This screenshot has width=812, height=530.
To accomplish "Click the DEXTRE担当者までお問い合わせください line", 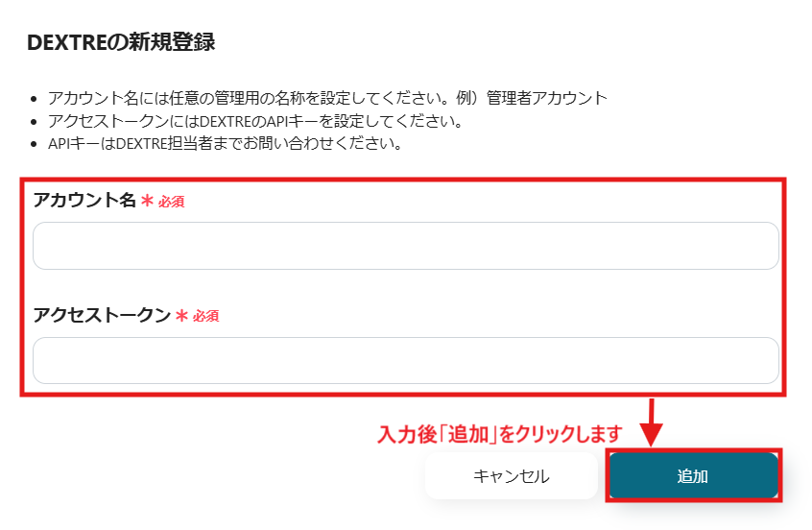I will (x=224, y=145).
